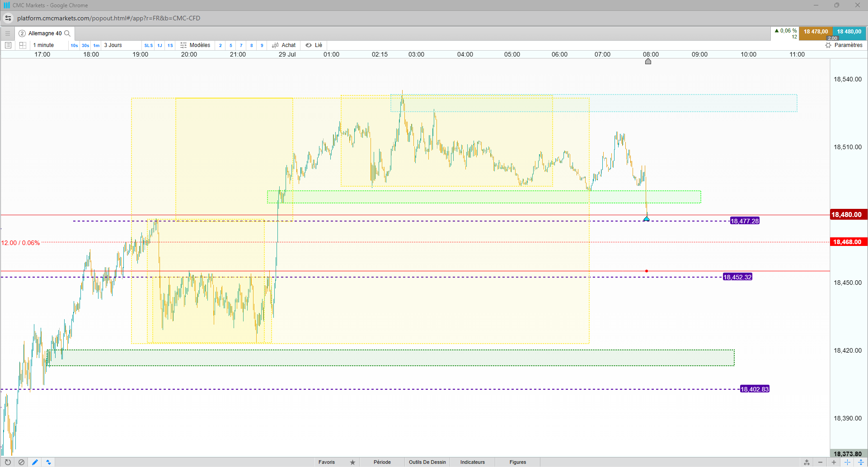Toggle the Lié linked eye option

coord(314,45)
